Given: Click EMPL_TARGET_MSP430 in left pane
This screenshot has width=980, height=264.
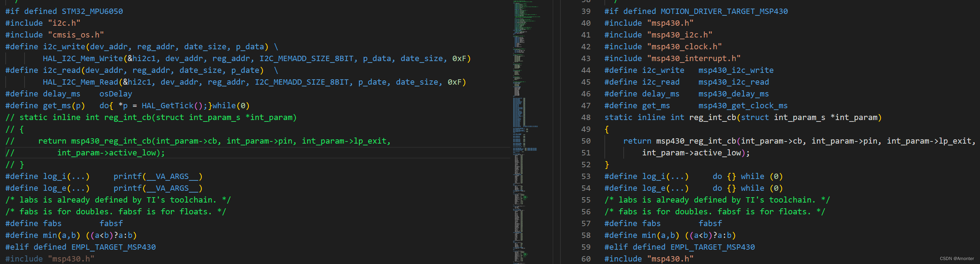Looking at the screenshot, I should point(113,248).
